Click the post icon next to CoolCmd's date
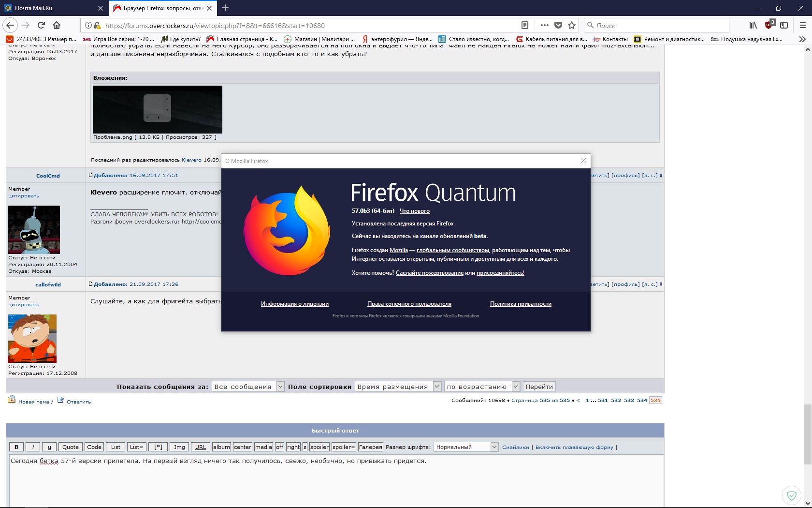The width and height of the screenshot is (812, 508). 90,175
